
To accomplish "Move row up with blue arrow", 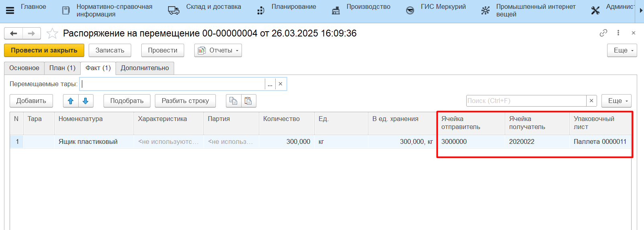I will (x=71, y=101).
